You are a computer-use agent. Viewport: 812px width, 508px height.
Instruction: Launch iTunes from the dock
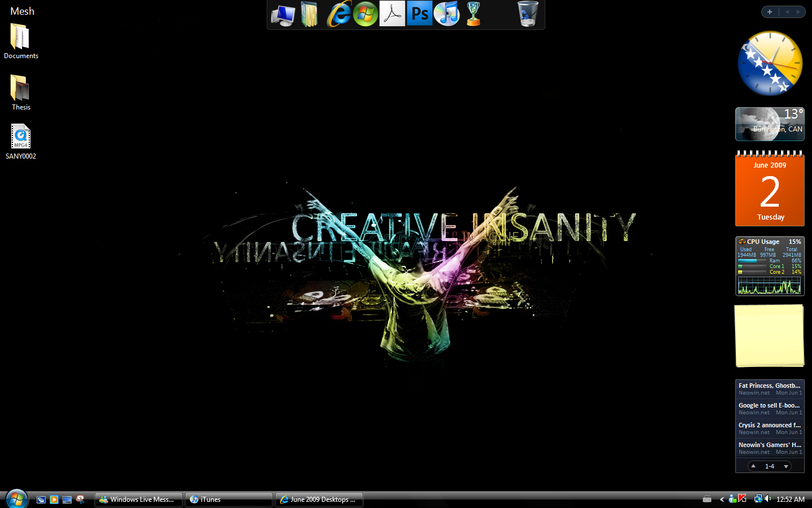coord(447,14)
